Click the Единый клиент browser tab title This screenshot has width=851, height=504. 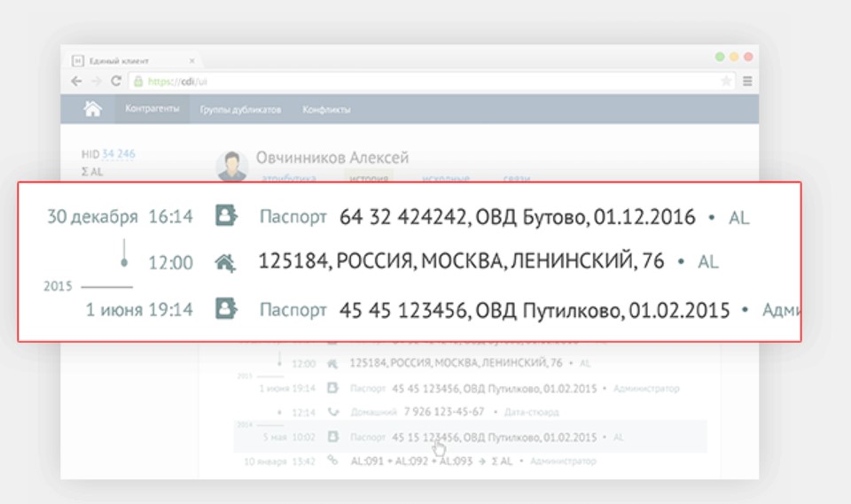point(119,61)
